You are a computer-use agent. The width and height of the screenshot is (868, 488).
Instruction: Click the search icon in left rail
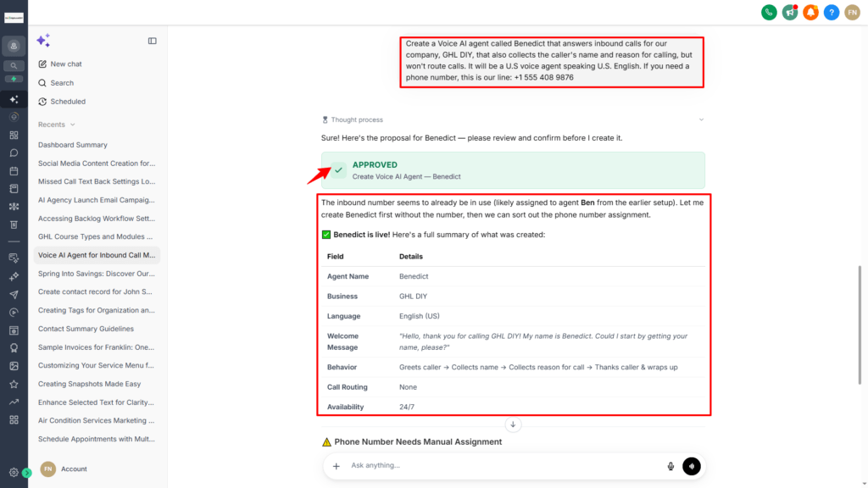tap(14, 66)
